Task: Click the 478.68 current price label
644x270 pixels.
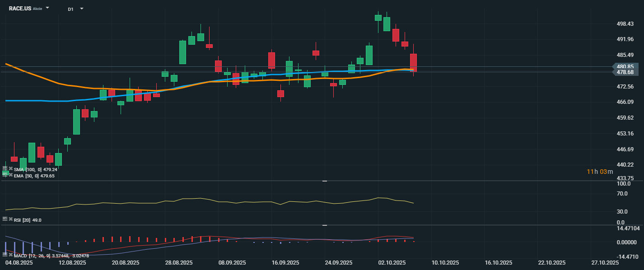Action: tap(625, 72)
